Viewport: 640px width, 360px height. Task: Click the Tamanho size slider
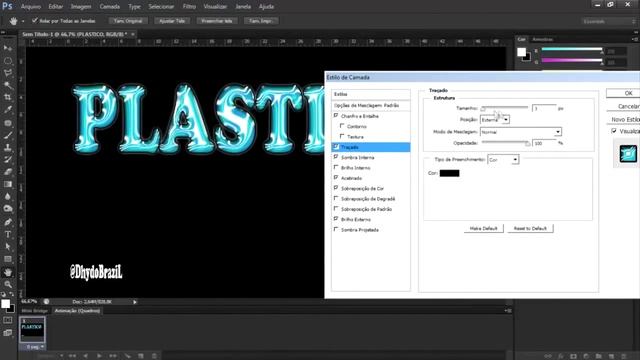504,108
